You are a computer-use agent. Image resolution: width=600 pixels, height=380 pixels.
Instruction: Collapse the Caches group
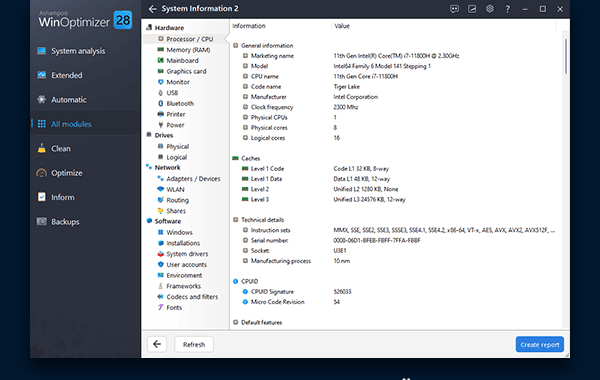[x=236, y=158]
